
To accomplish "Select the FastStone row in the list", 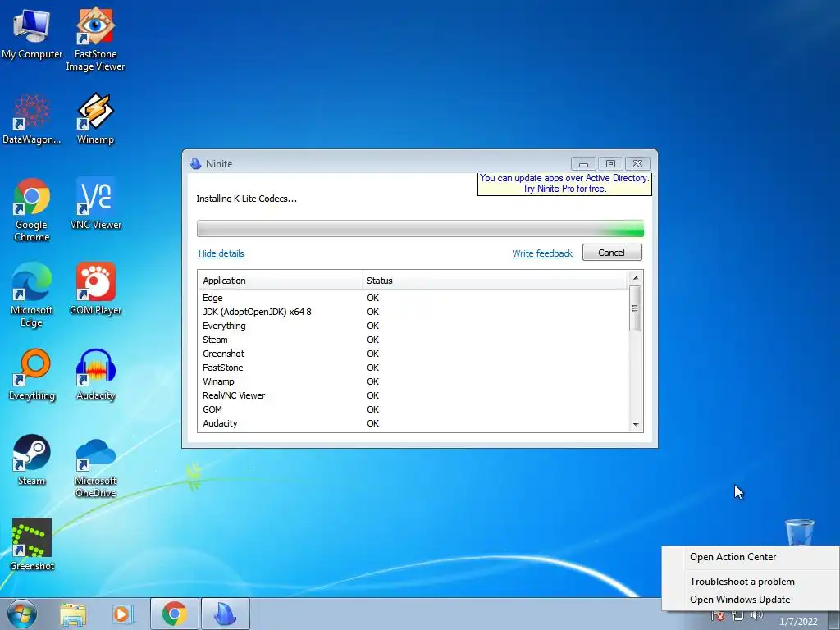I will (413, 367).
